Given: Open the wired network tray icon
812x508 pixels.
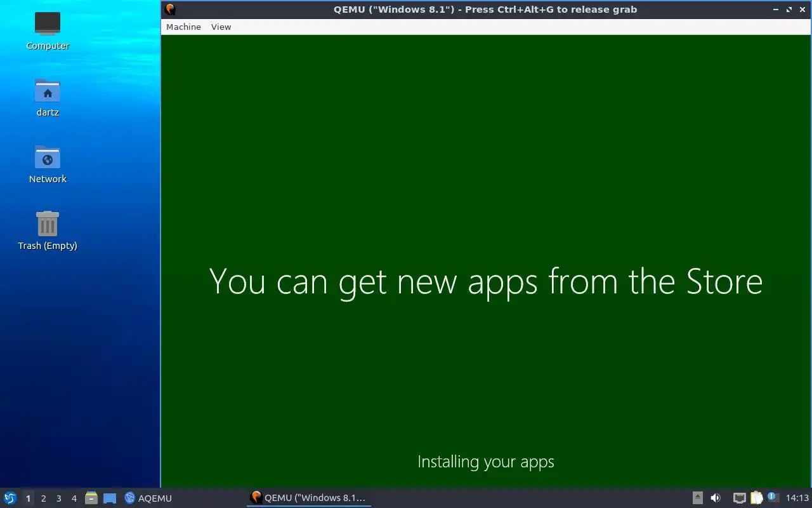Looking at the screenshot, I should pyautogui.click(x=740, y=498).
